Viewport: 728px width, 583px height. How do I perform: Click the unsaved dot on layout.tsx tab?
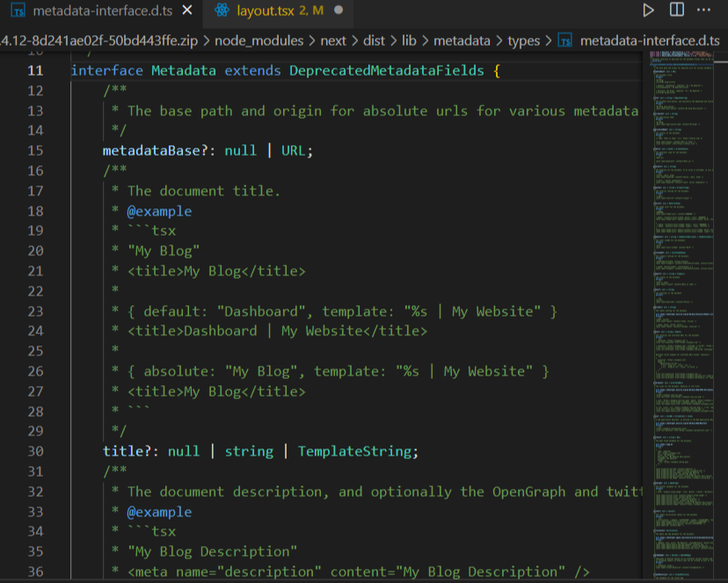pyautogui.click(x=339, y=10)
